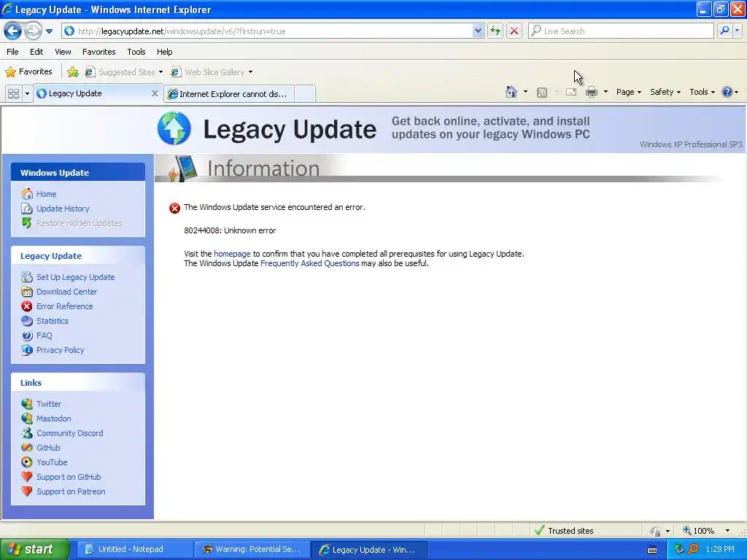
Task: Open Home in Windows Update sidebar
Action: [46, 194]
